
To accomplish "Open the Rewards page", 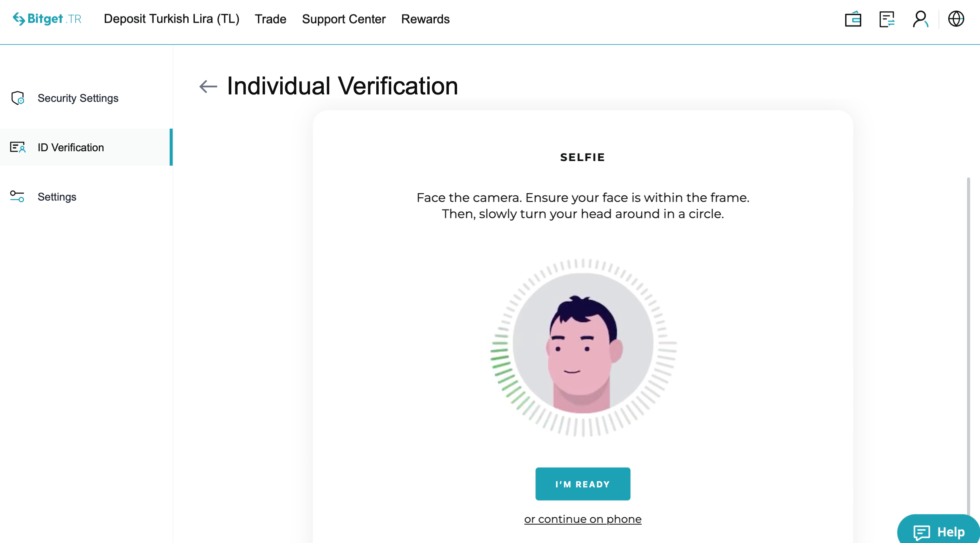I will click(x=425, y=19).
